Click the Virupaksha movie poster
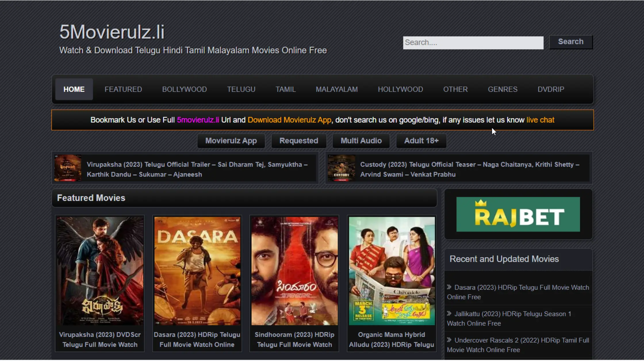644x362 pixels. 100,271
